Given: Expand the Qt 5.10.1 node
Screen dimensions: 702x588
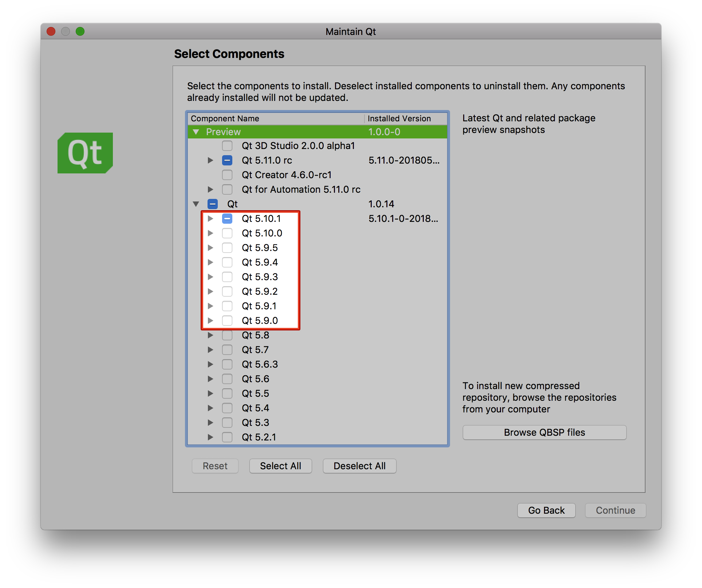Looking at the screenshot, I should click(x=210, y=219).
